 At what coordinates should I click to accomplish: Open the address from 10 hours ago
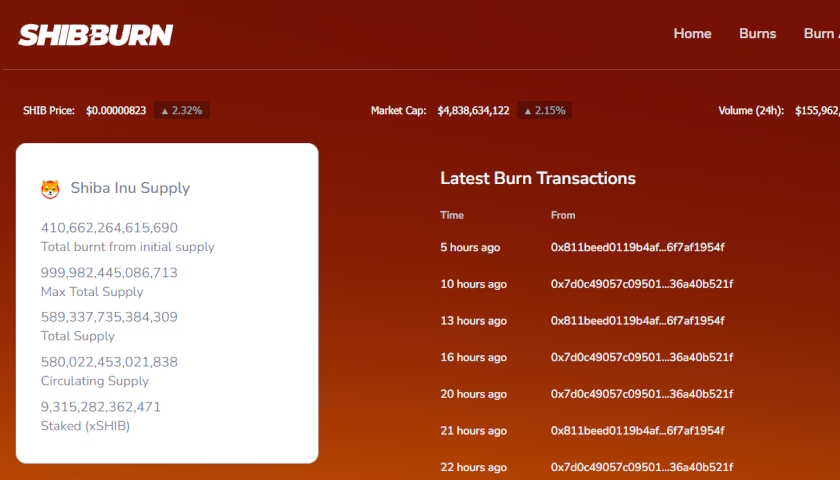642,284
